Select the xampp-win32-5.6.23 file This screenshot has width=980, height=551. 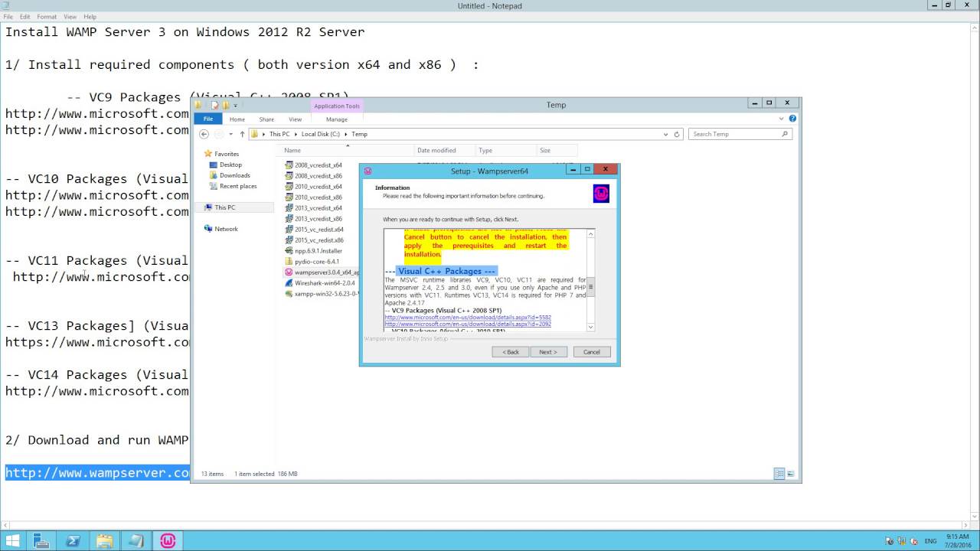(322, 294)
